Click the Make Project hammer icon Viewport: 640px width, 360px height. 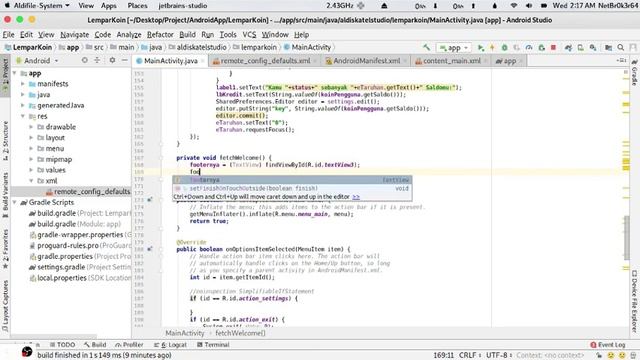(x=426, y=47)
